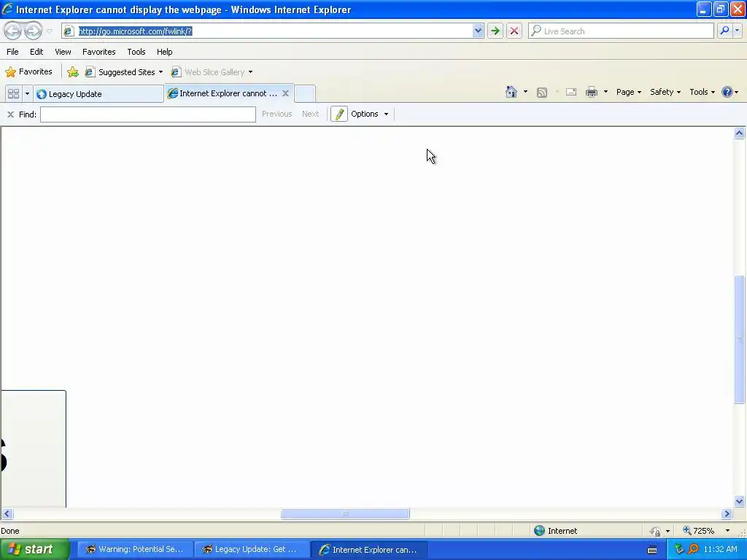Switch to Warning: Potential Se... taskbar window
The image size is (747, 560).
click(135, 550)
